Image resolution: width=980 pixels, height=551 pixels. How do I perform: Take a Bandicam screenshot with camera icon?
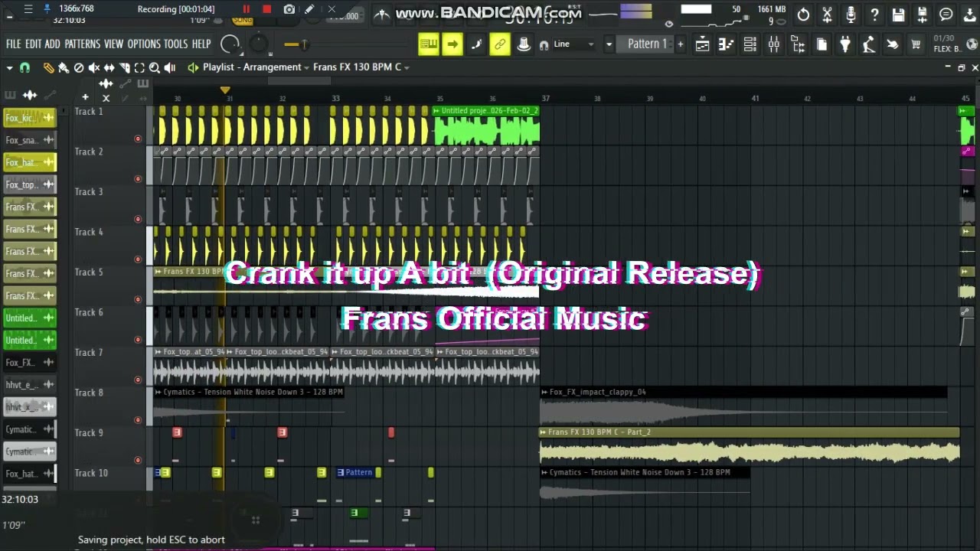point(289,9)
